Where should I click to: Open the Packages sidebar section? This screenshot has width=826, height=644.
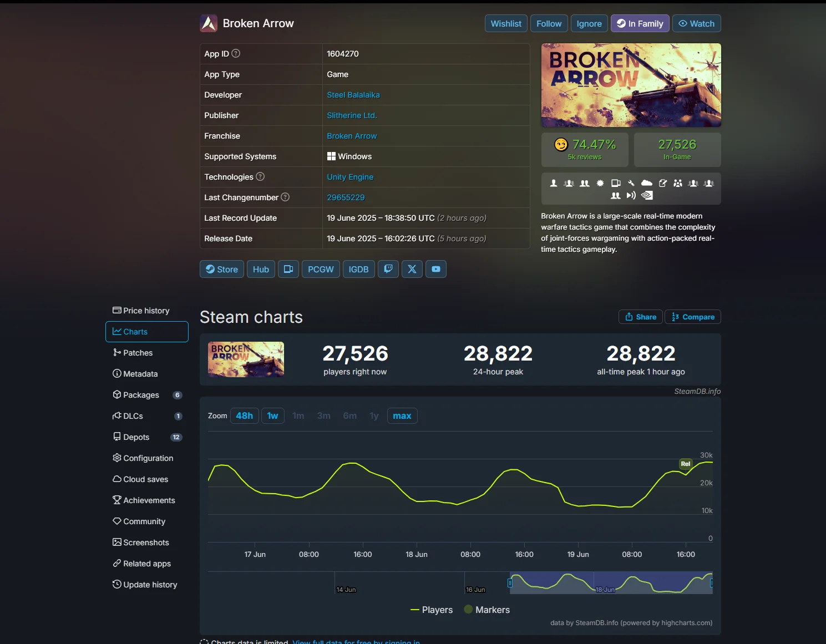click(x=147, y=395)
